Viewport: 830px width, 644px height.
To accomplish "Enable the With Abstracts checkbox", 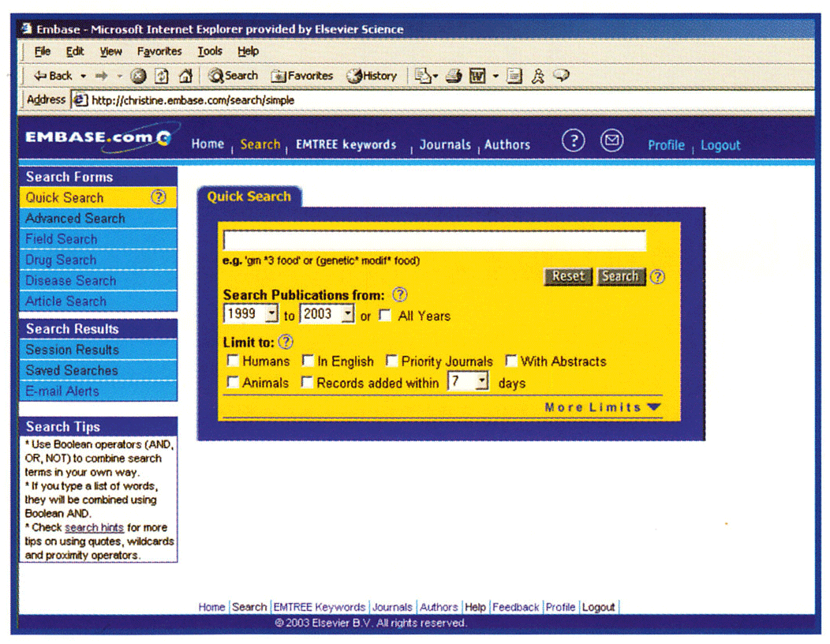I will click(510, 361).
